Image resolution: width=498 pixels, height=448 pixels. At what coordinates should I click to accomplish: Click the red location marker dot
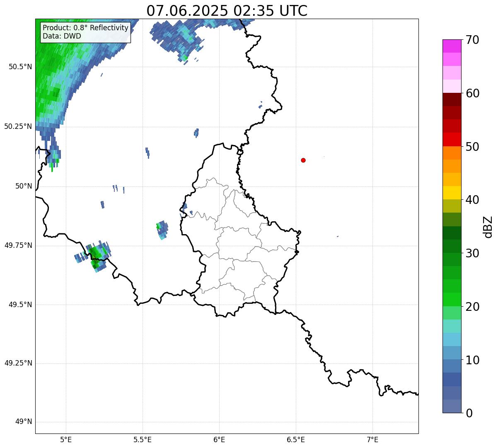point(303,160)
